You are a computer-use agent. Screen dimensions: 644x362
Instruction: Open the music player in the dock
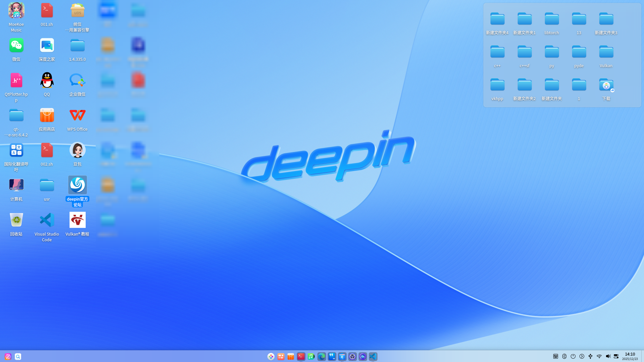point(311,356)
